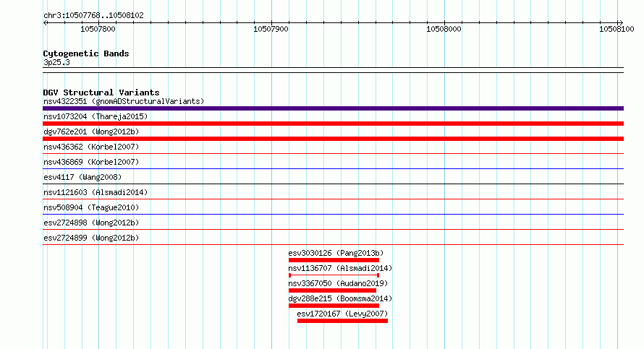This screenshot has height=349, width=644.
Task: Select nsv3367050 (Audano2019) label
Action: pos(338,283)
